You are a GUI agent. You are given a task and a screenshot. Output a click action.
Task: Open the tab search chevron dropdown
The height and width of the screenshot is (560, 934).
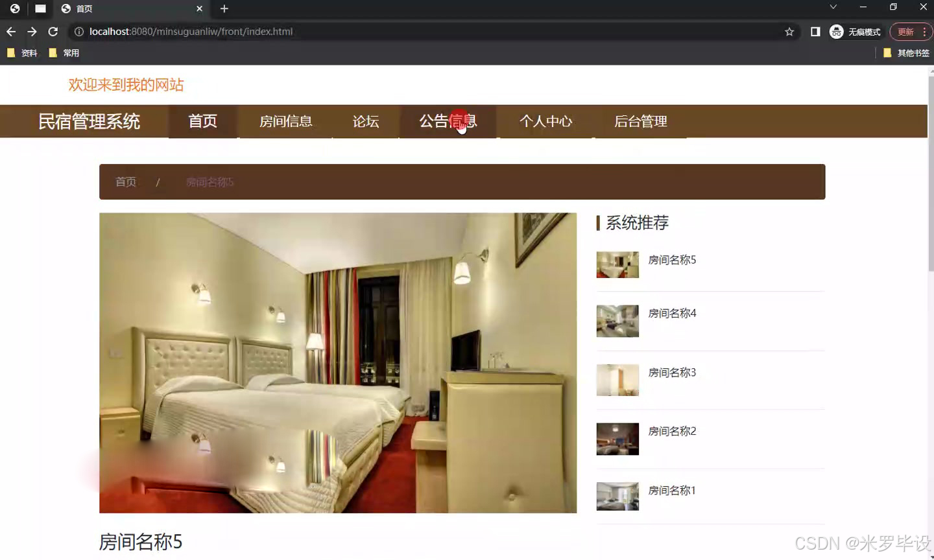(832, 8)
